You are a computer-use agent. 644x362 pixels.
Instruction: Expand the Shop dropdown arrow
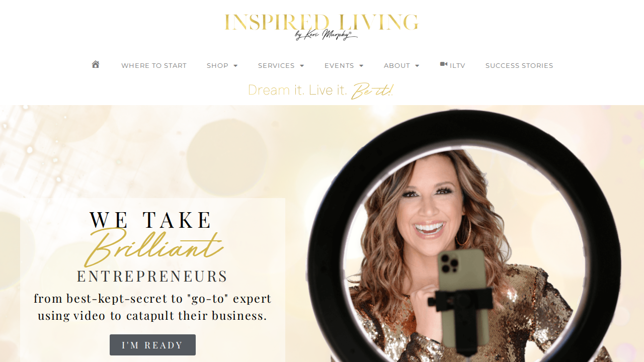click(x=235, y=66)
